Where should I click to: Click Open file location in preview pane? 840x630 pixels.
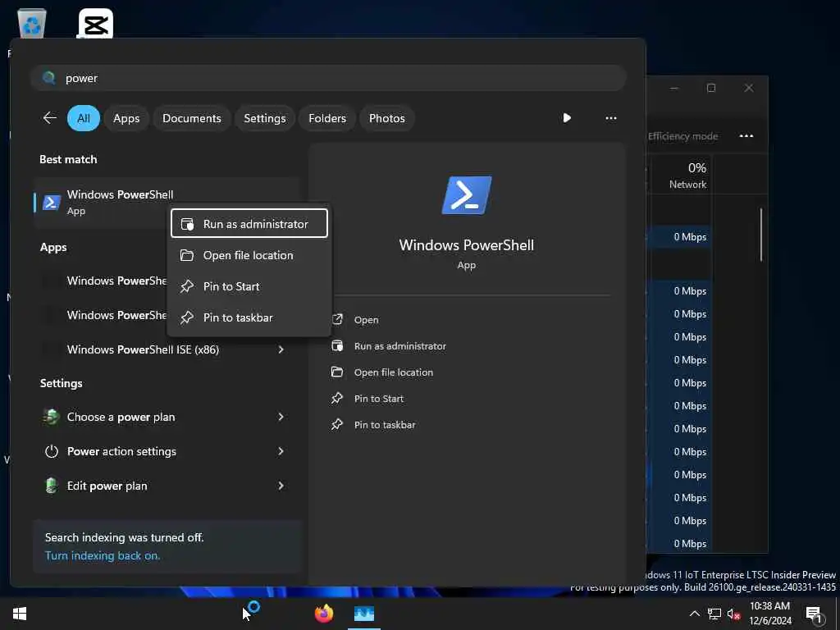[394, 372]
